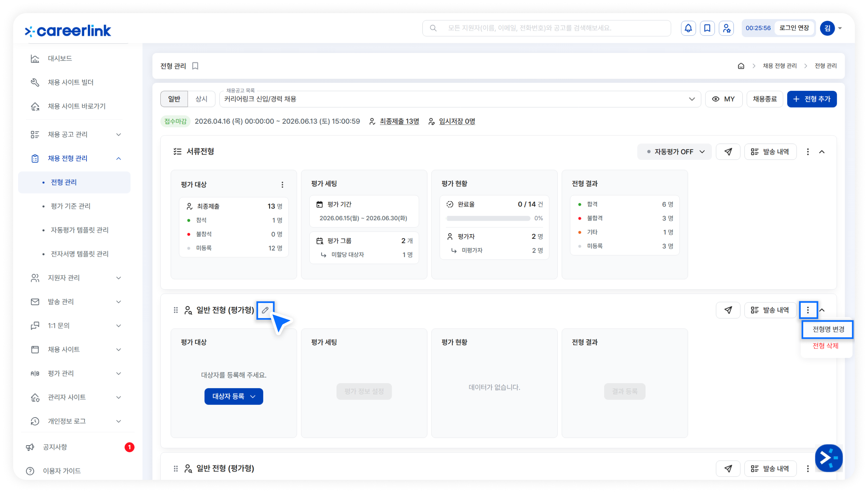Collapse the 서류전형 section chevron
The image size is (868, 493).
coord(822,152)
